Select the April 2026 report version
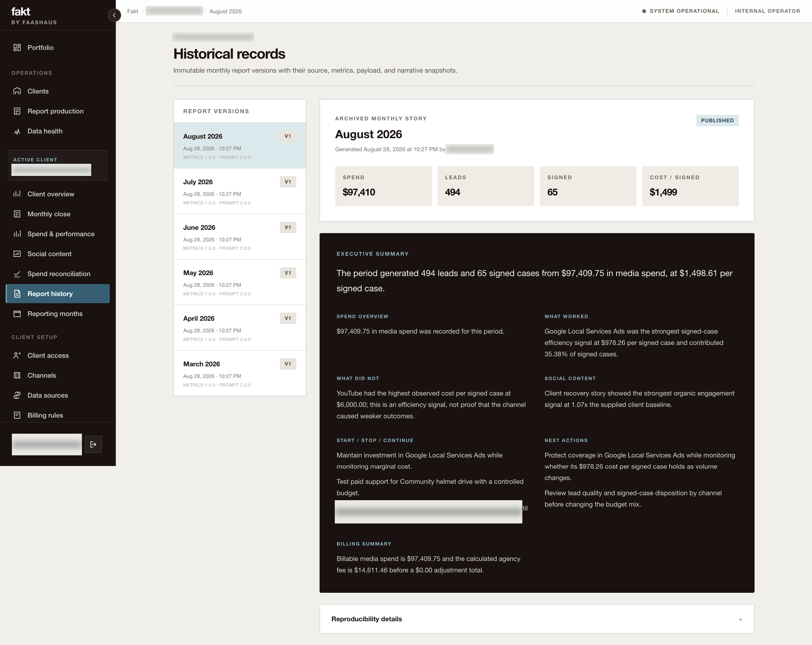Viewport: 812px width, 645px height. [x=240, y=328]
